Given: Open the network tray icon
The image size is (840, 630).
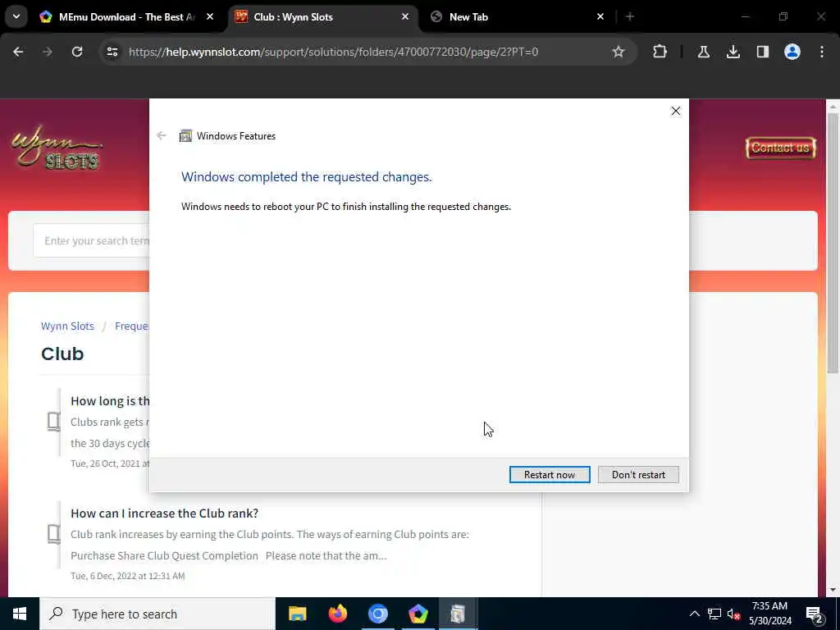Looking at the screenshot, I should pyautogui.click(x=714, y=614).
